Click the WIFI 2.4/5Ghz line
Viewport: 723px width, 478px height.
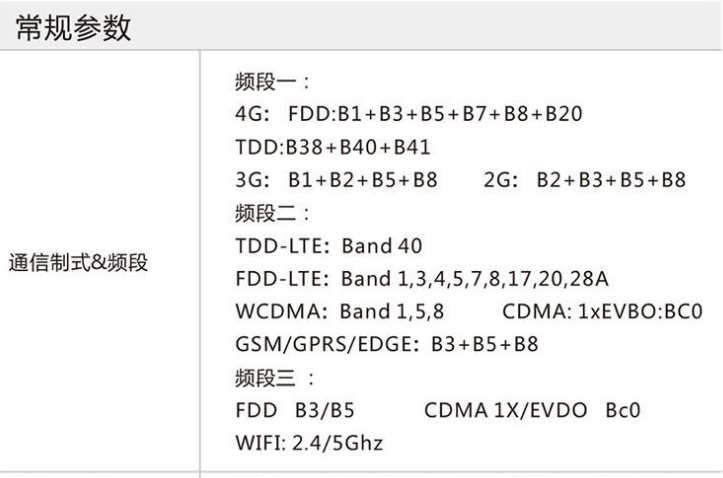(x=309, y=443)
